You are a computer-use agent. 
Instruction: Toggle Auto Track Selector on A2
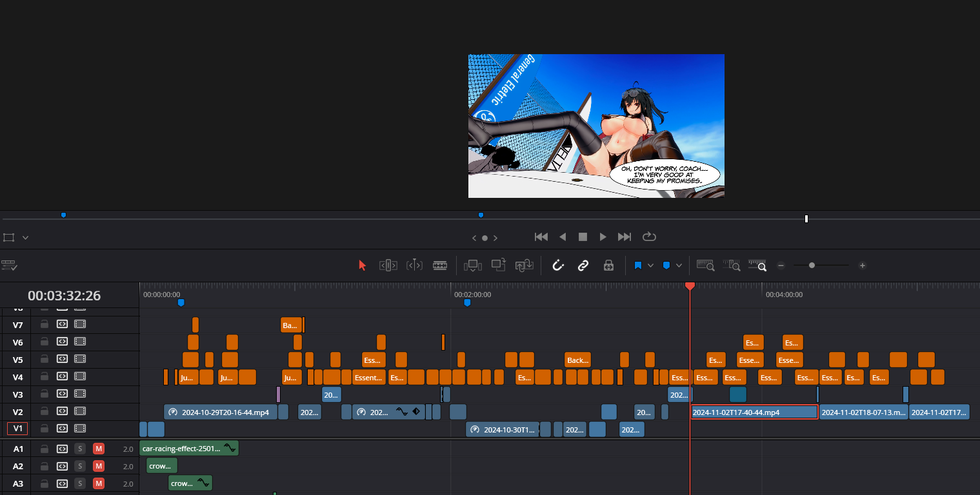point(62,466)
